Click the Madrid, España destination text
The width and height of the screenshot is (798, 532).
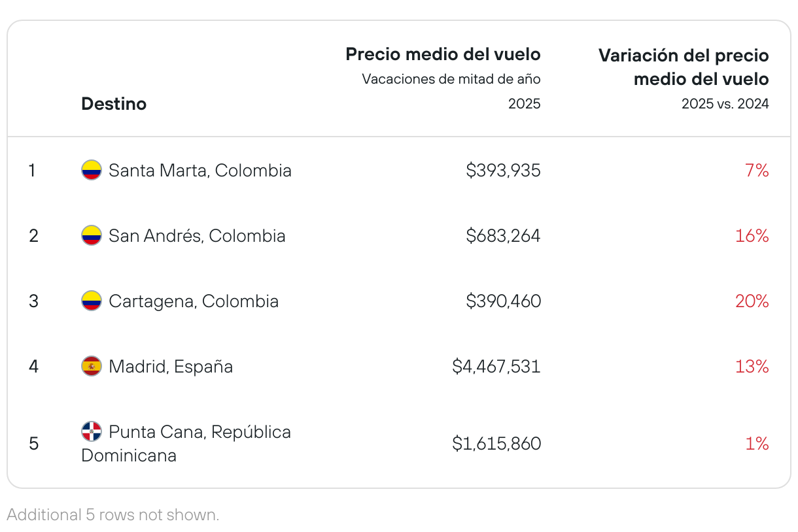pyautogui.click(x=171, y=366)
